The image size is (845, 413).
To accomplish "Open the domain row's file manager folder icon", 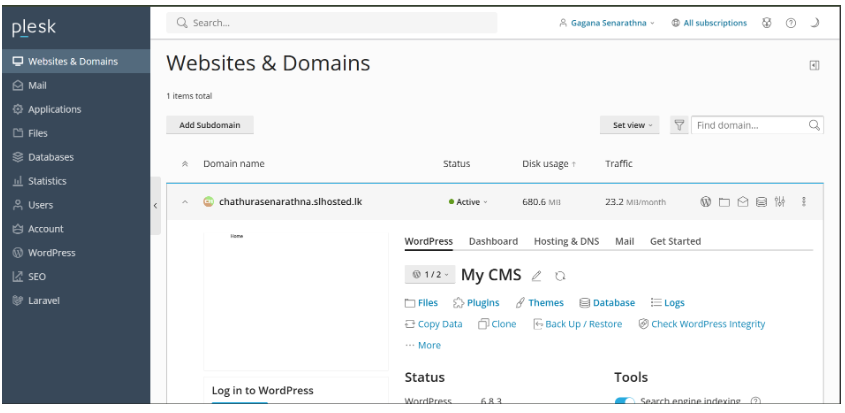I will 725,202.
